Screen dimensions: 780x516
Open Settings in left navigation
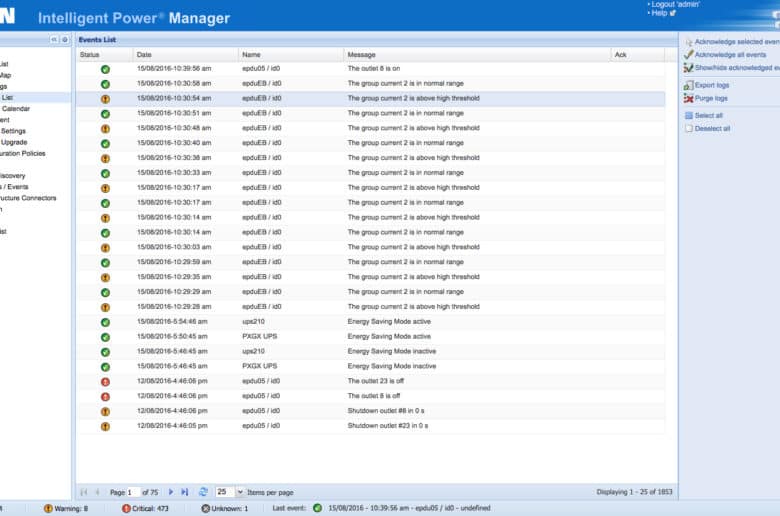[x=13, y=131]
